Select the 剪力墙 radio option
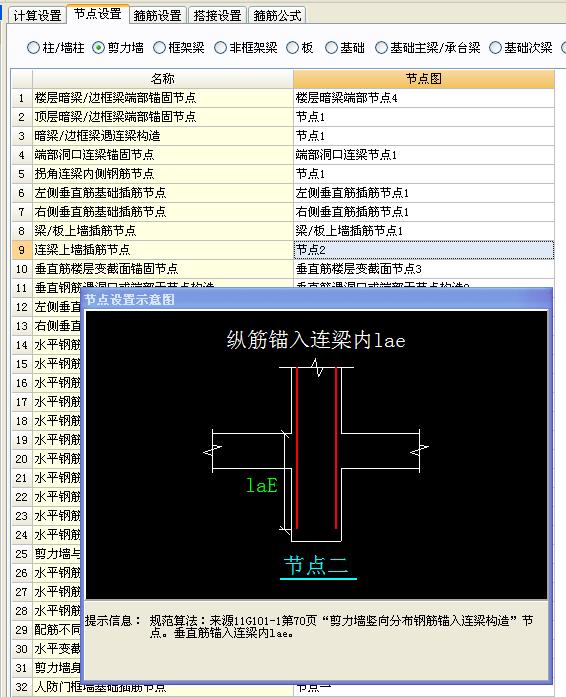 [x=118, y=48]
